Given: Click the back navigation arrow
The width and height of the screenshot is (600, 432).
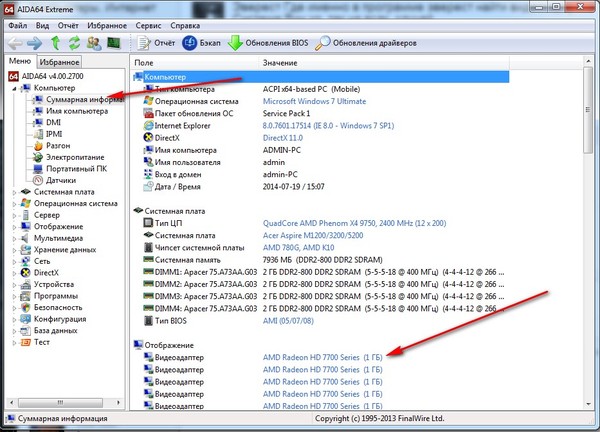Looking at the screenshot, I should tap(15, 42).
